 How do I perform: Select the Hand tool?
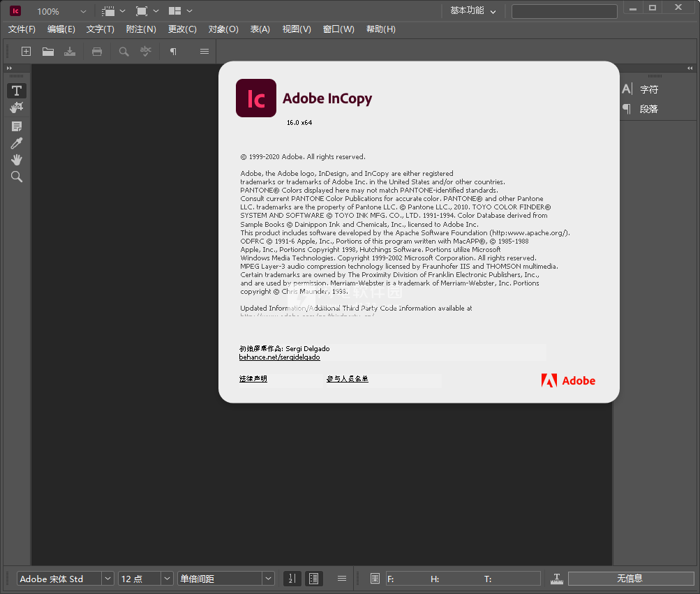click(17, 159)
